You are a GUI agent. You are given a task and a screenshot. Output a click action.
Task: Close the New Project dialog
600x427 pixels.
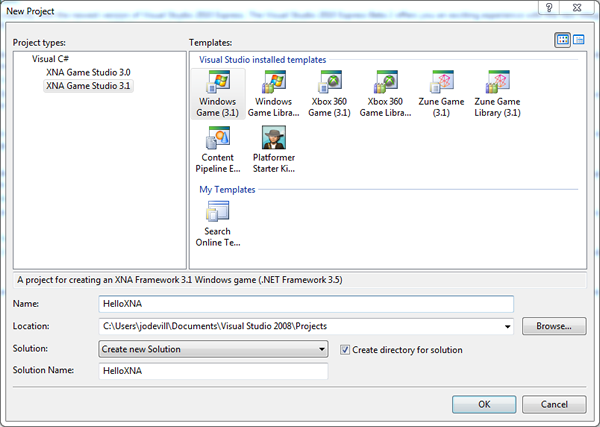click(577, 8)
